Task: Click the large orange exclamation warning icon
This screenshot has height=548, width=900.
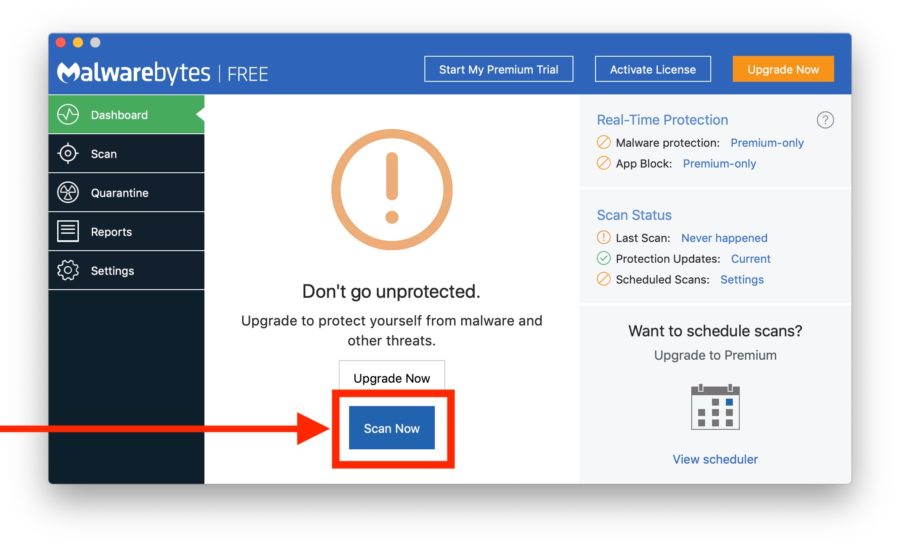Action: (x=392, y=189)
